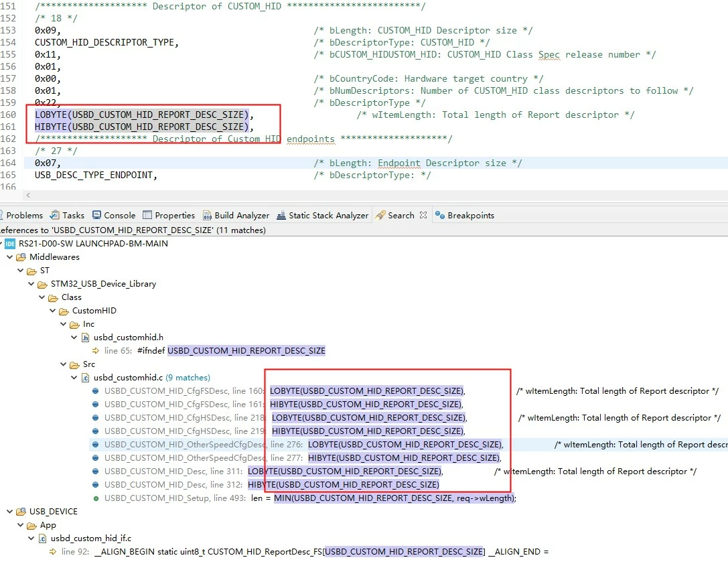Image resolution: width=728 pixels, height=578 pixels.
Task: Click the usbd_custom_hid_if.c file icon
Action: [42, 538]
